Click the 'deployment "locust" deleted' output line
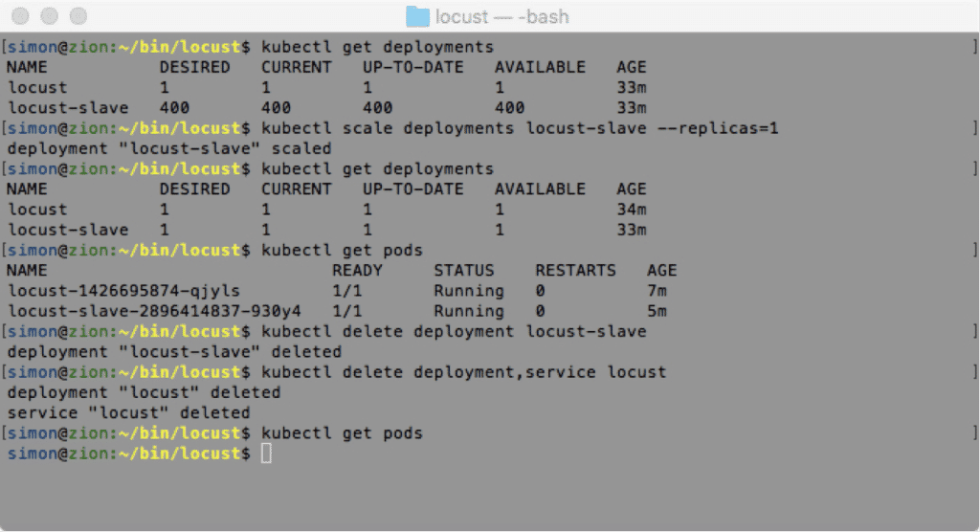Image resolution: width=980 pixels, height=532 pixels. point(144,392)
